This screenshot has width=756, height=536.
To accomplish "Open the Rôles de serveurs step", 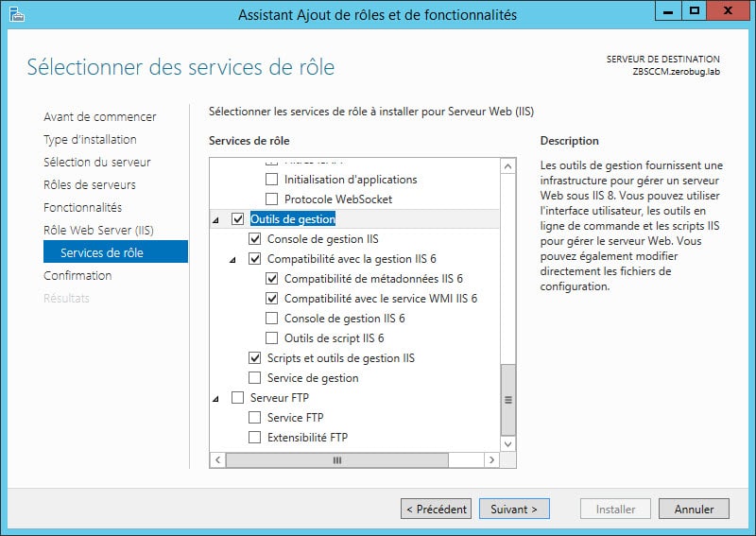I will coord(90,184).
